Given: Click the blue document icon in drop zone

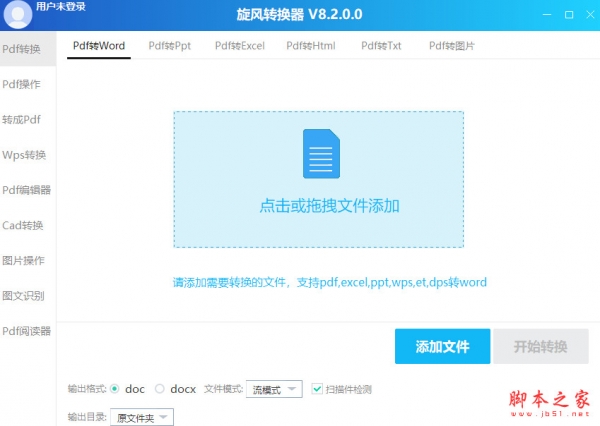Looking at the screenshot, I should 321,153.
